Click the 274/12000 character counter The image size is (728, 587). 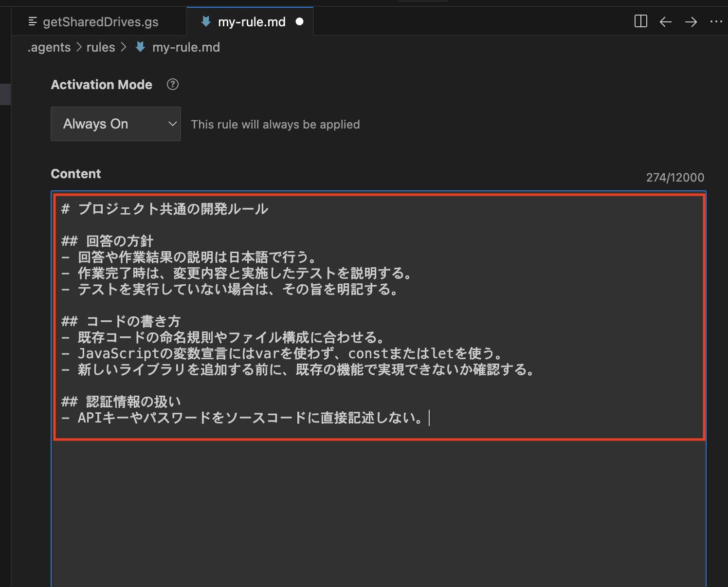point(675,178)
